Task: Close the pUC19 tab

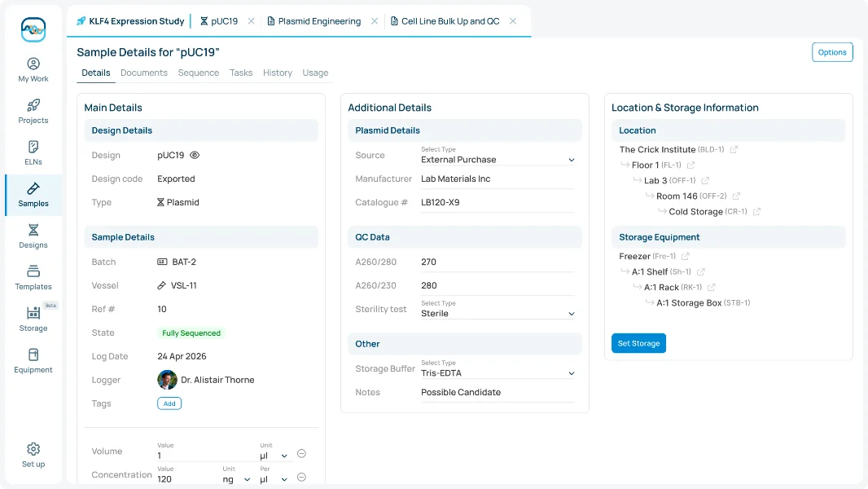Action: [252, 21]
